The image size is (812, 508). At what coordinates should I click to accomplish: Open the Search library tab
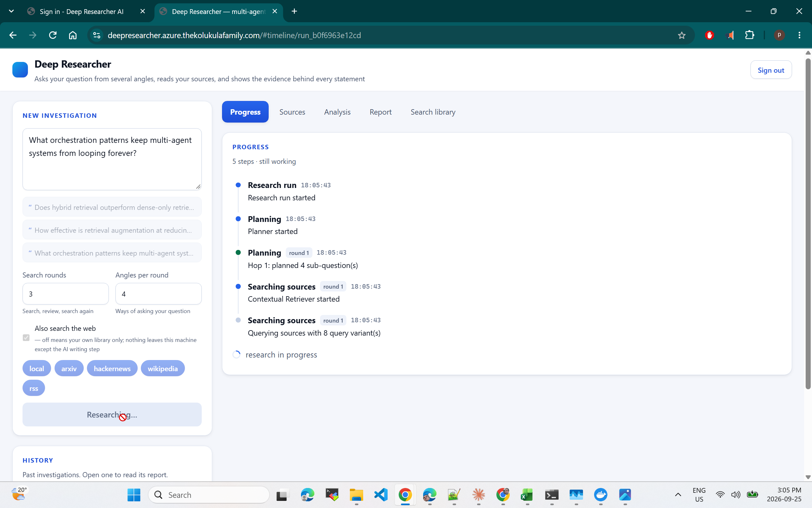433,112
